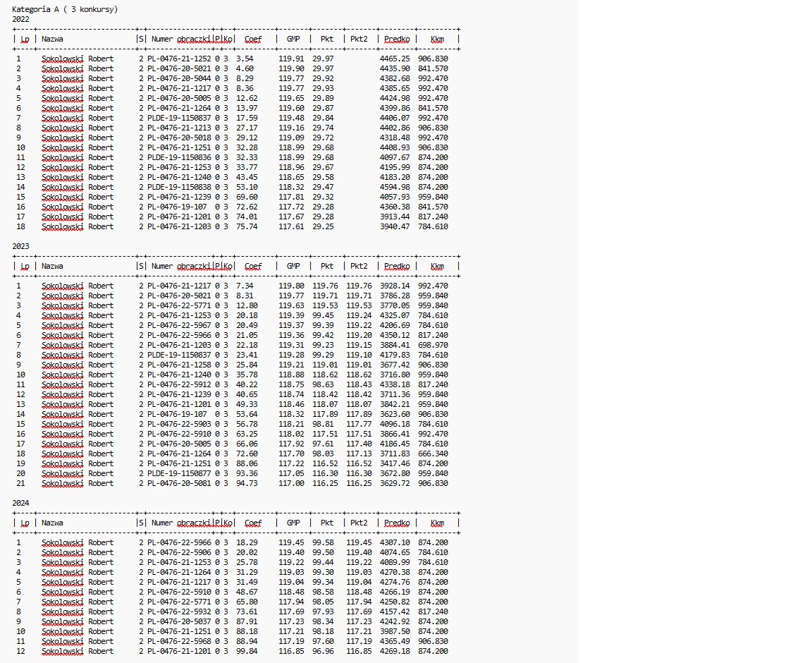Click the speed value 4594.98 in 2022 table

click(x=394, y=187)
